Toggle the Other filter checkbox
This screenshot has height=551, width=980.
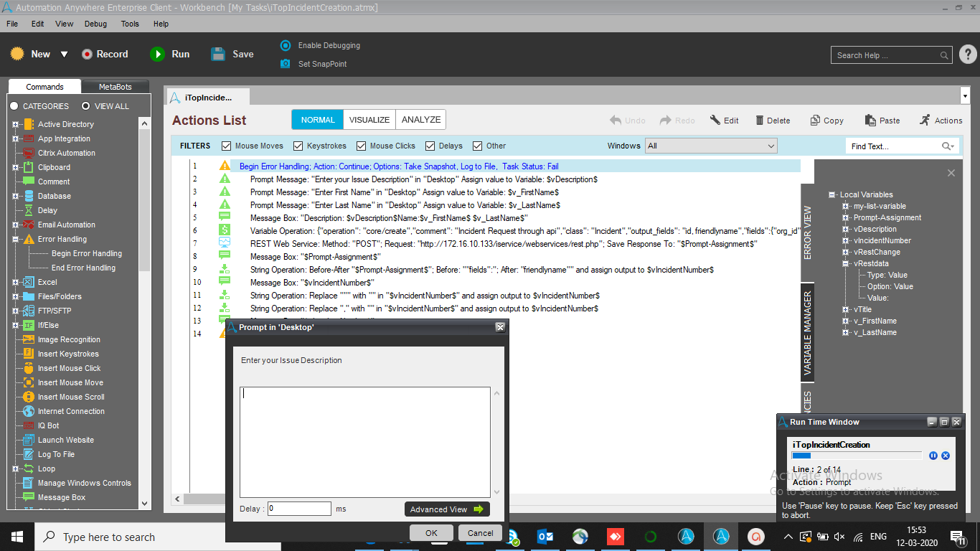[478, 146]
